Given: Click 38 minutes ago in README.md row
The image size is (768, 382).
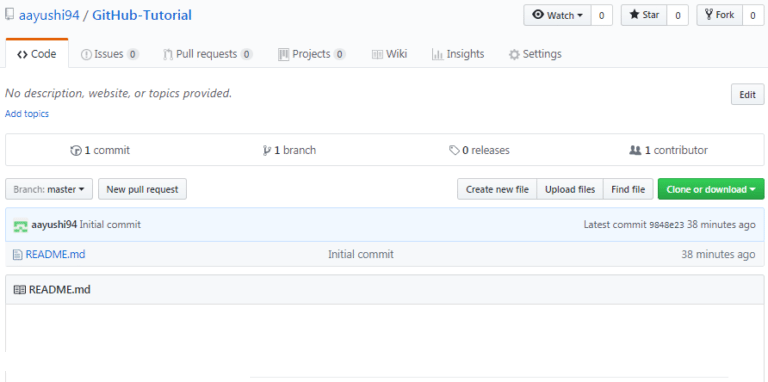Looking at the screenshot, I should coord(718,255).
